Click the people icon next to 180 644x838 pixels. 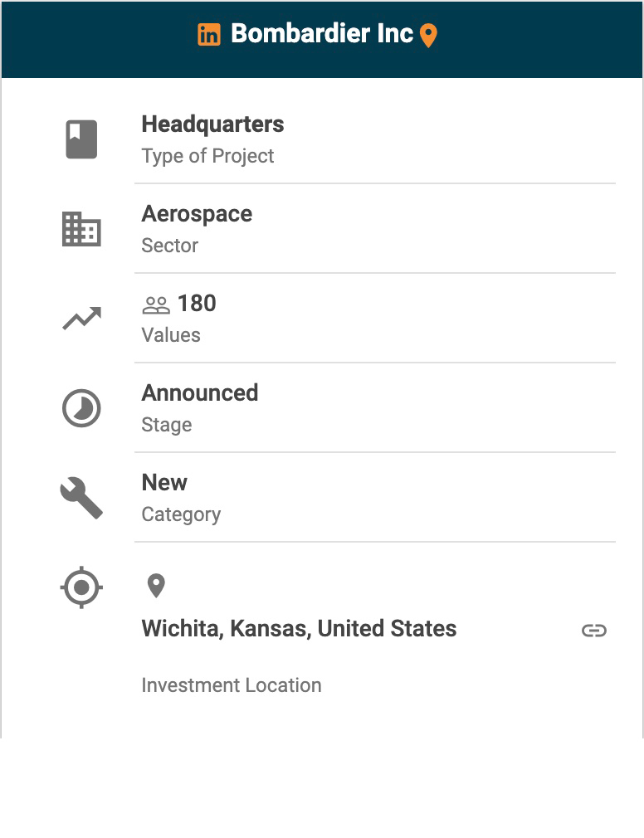[156, 305]
